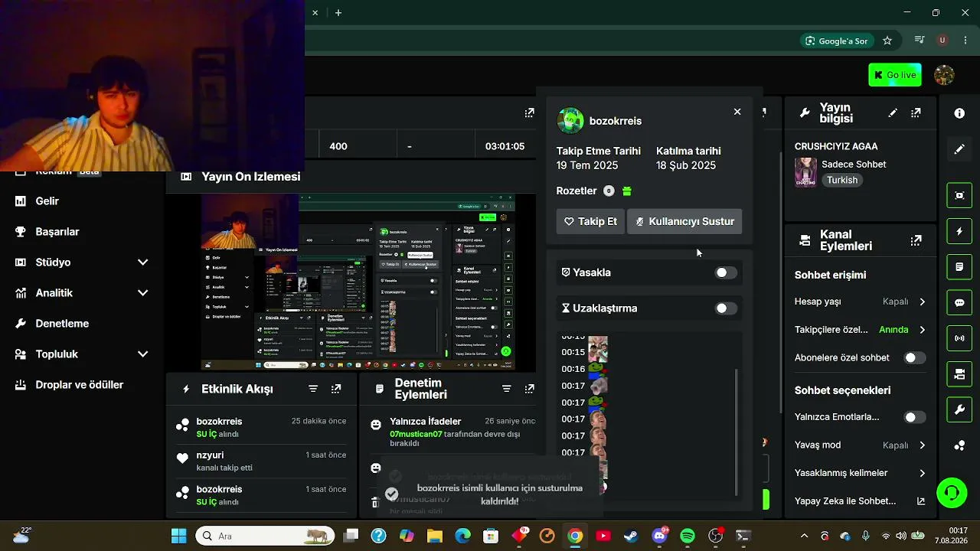Toggle the broadcast signal sidebar icon

coord(959,338)
